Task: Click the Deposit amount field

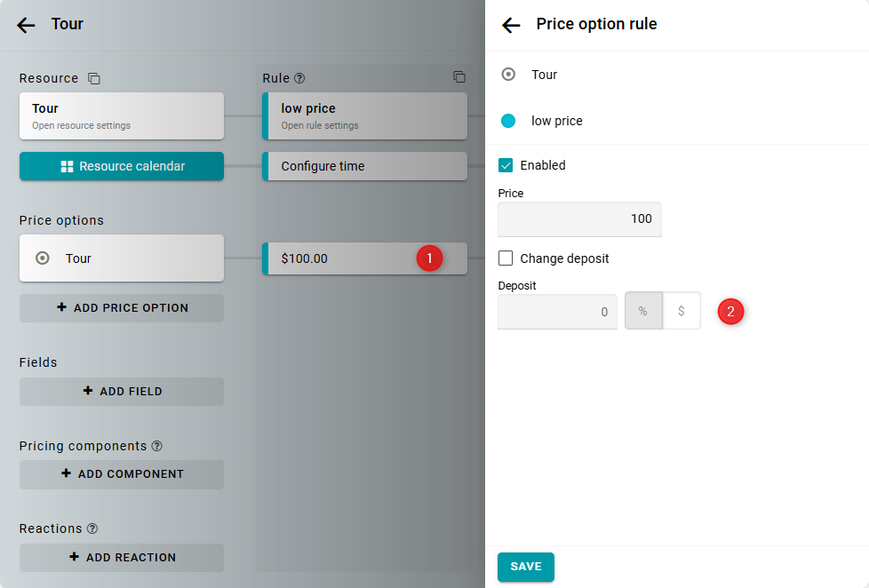Action: click(x=557, y=312)
